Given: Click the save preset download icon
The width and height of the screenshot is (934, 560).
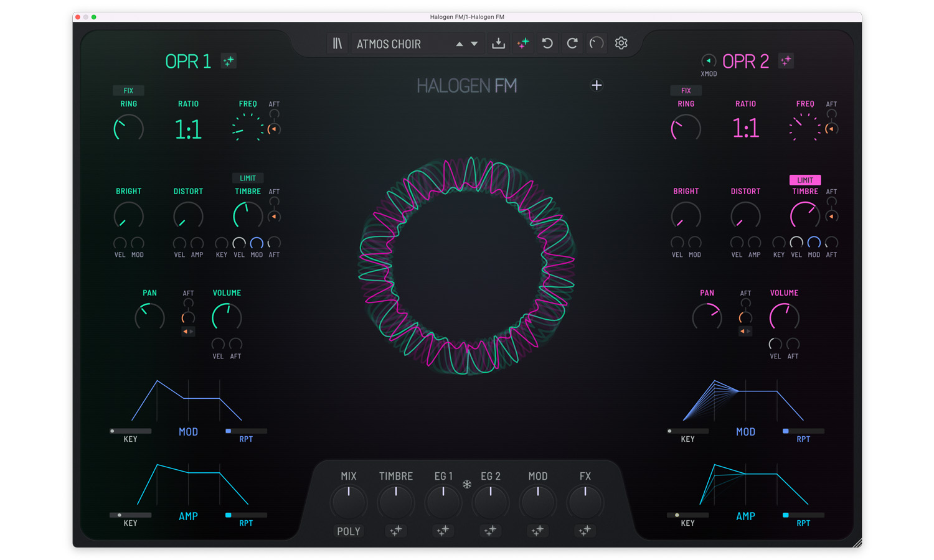Looking at the screenshot, I should click(x=498, y=44).
